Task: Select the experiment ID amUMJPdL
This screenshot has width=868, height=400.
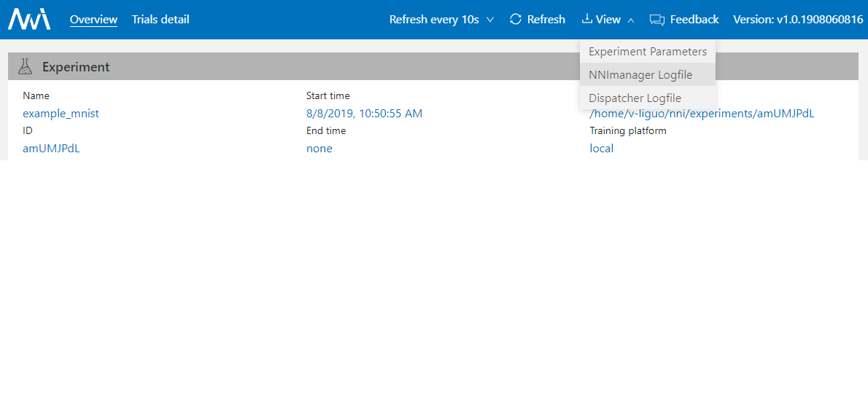Action: click(51, 149)
